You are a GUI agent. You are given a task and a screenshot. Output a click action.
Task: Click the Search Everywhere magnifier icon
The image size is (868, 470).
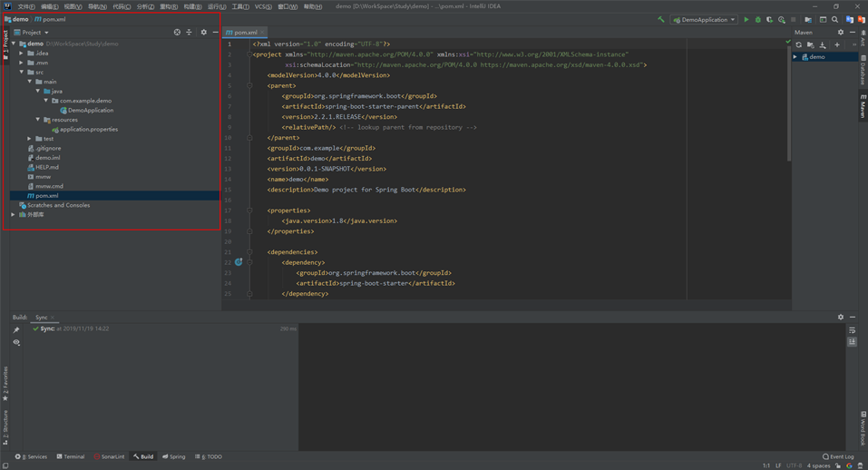click(835, 19)
